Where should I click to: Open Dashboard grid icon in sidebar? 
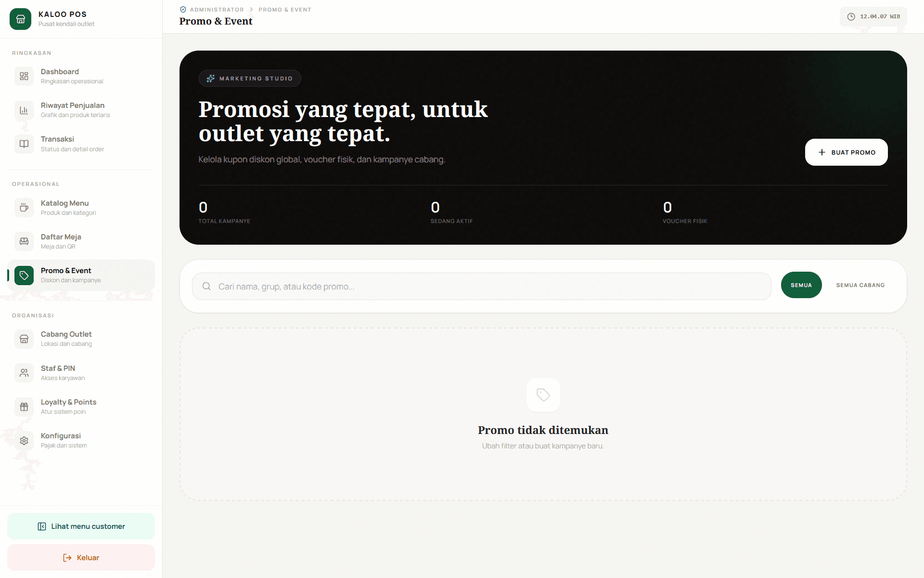point(24,76)
